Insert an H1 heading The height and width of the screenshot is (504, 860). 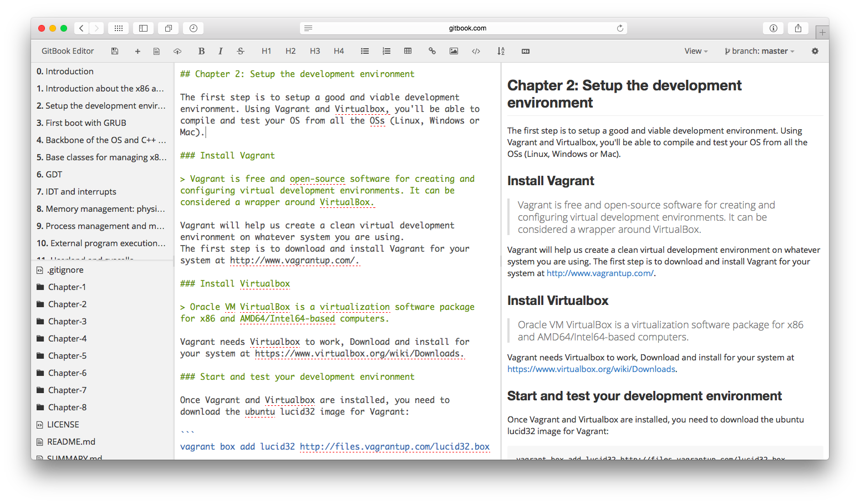[266, 51]
